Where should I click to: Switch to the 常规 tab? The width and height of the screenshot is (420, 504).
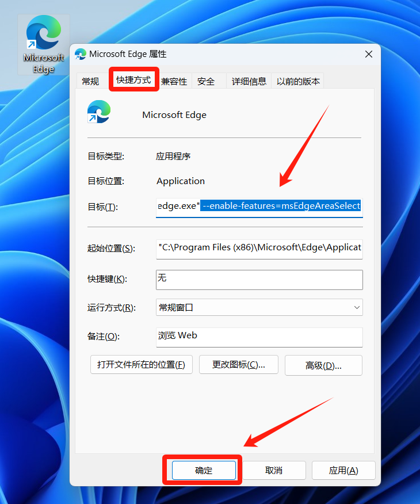(90, 82)
